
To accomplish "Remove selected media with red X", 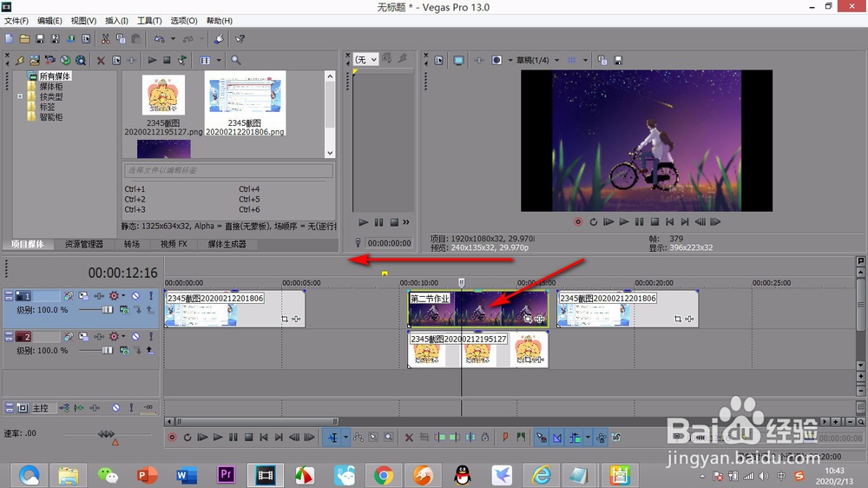I will click(101, 61).
